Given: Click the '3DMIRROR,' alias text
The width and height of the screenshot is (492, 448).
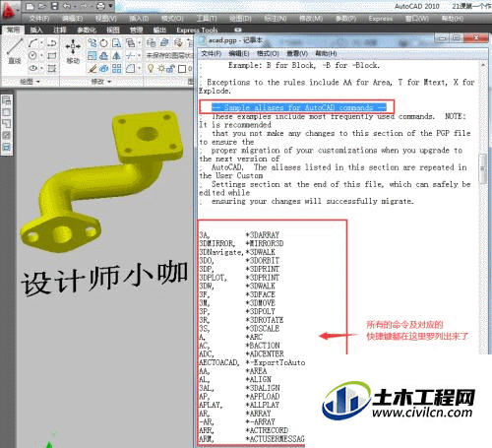Looking at the screenshot, I should click(217, 243).
